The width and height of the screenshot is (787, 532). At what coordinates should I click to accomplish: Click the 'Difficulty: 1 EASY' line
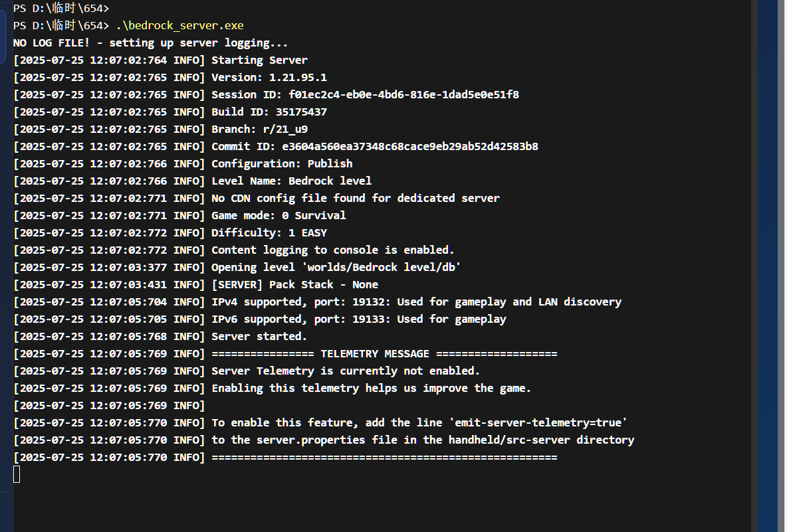[x=269, y=233]
